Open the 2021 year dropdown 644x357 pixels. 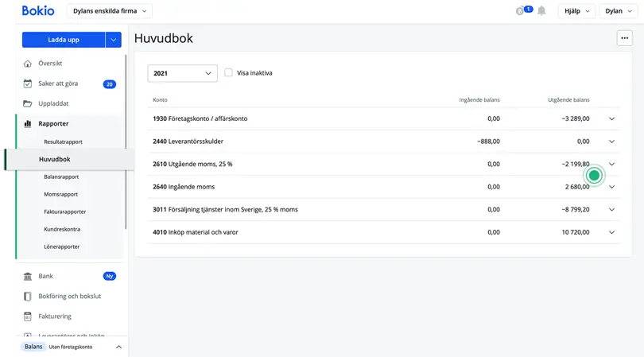(182, 73)
